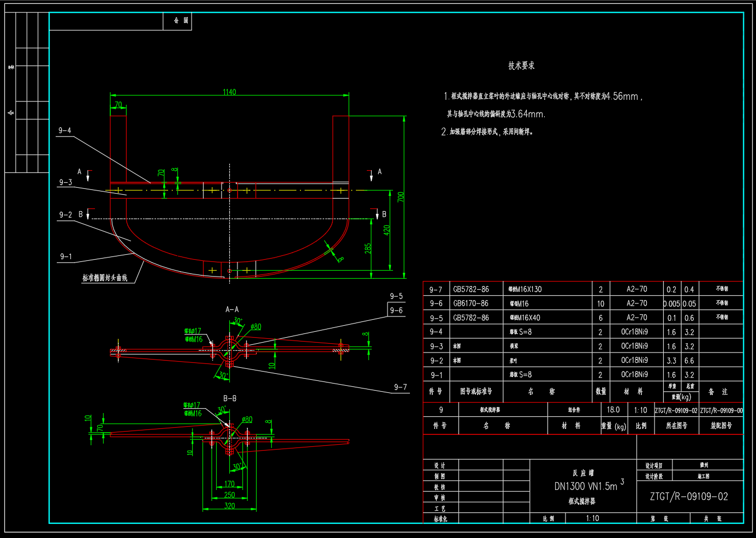Click the 285 vertical dimension

pos(368,248)
